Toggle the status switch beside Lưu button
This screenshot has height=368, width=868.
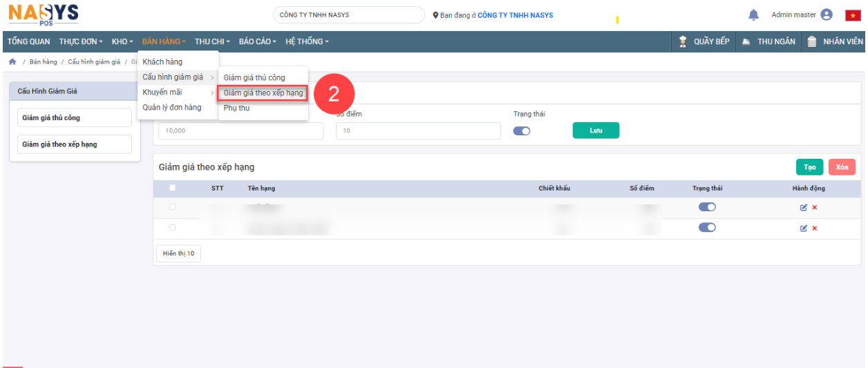click(x=522, y=131)
